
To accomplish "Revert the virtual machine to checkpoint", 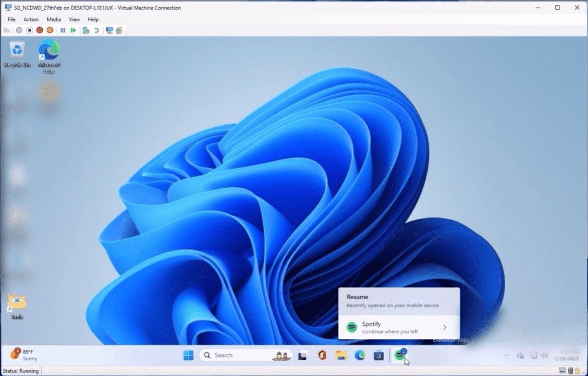I will tap(96, 31).
